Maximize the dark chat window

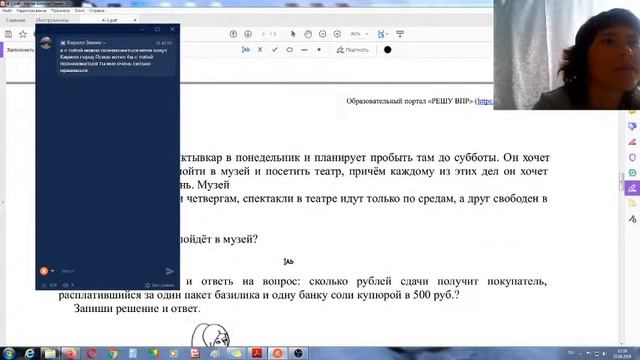157,29
